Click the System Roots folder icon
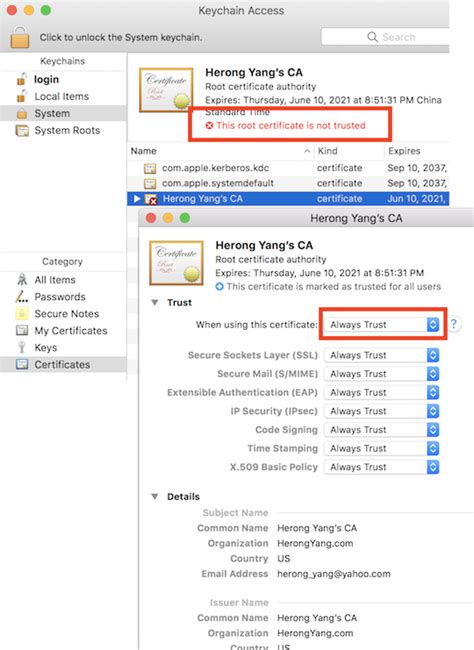 pyautogui.click(x=22, y=131)
